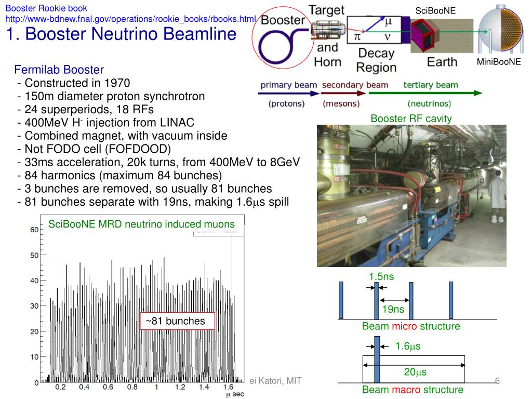Click the 'Fermilab Booster' subheading
532x399 pixels.
pos(59,70)
